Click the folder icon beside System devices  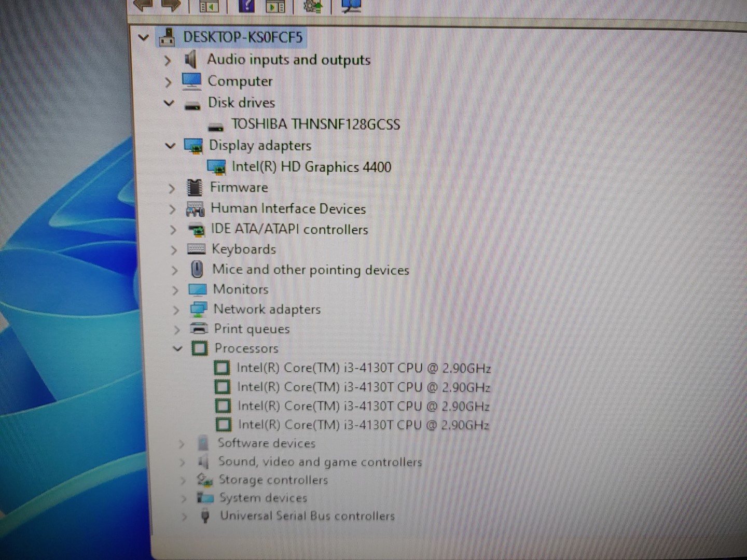(205, 498)
